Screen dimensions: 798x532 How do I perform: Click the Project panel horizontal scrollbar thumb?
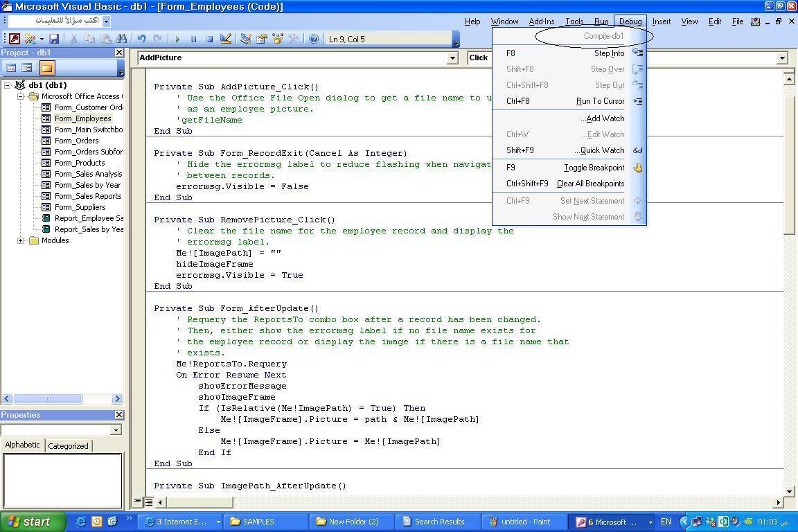[47, 398]
